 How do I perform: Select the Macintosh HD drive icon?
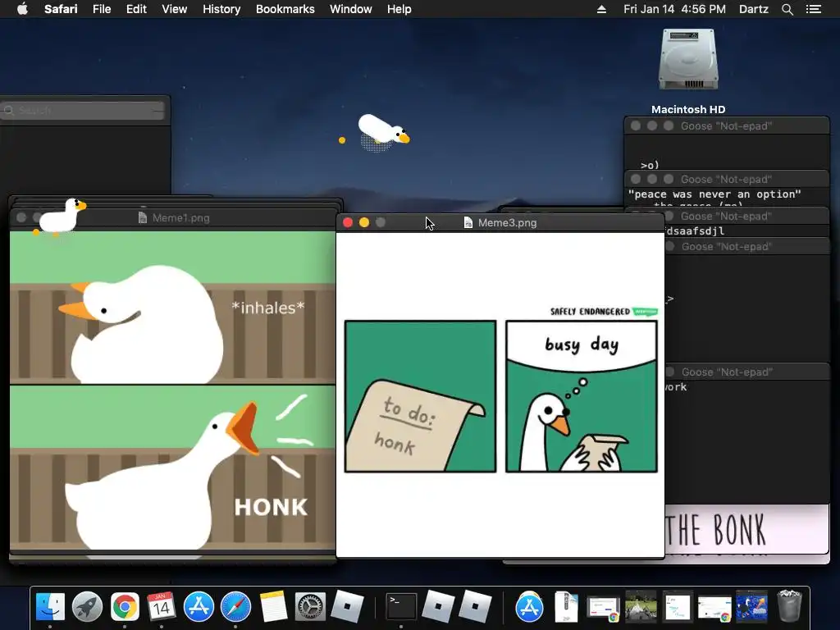688,60
